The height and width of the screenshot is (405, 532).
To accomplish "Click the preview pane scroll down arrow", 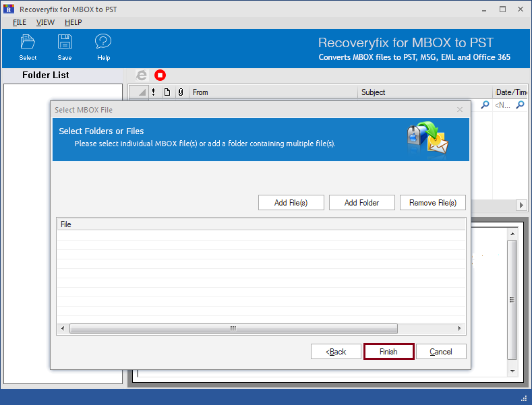I will (512, 371).
